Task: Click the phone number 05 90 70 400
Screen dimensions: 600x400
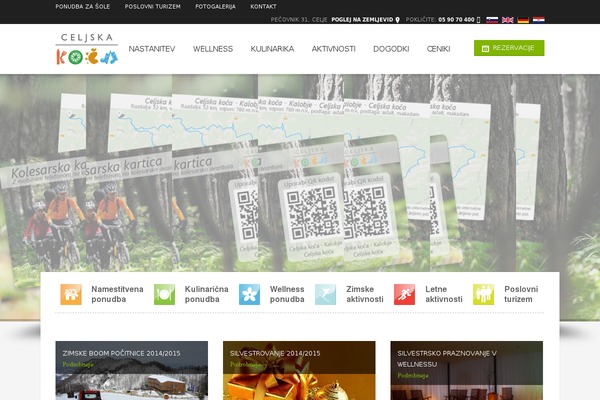Action: (x=456, y=20)
